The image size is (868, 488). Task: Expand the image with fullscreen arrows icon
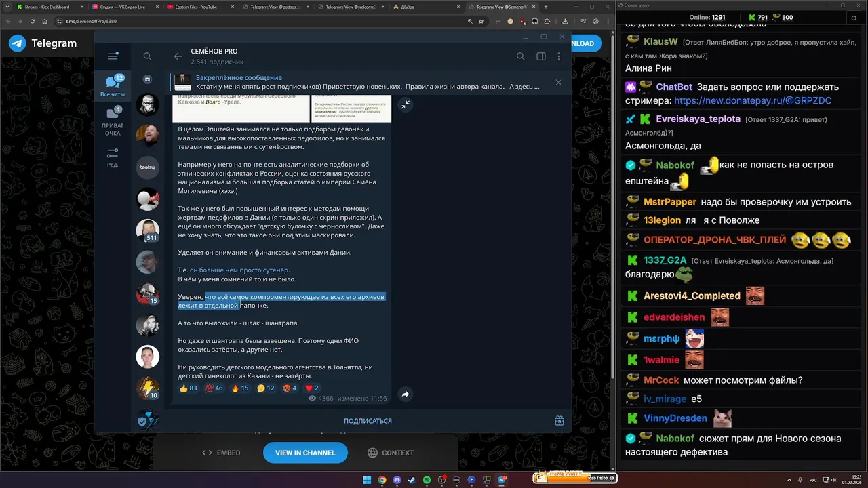(405, 104)
